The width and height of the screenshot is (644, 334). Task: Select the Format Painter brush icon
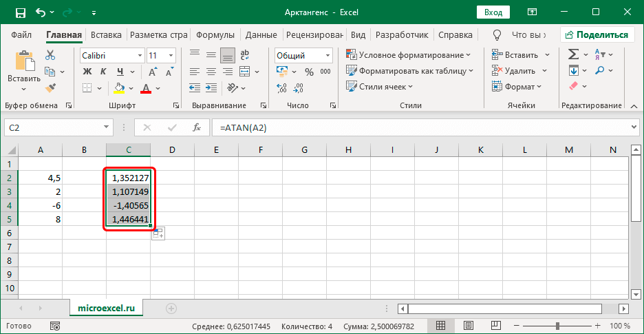coord(50,87)
